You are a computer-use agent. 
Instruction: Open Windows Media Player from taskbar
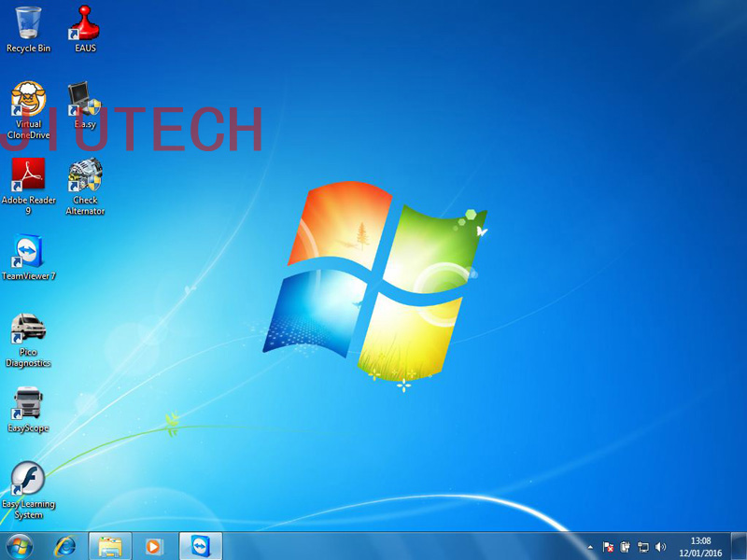(x=154, y=546)
